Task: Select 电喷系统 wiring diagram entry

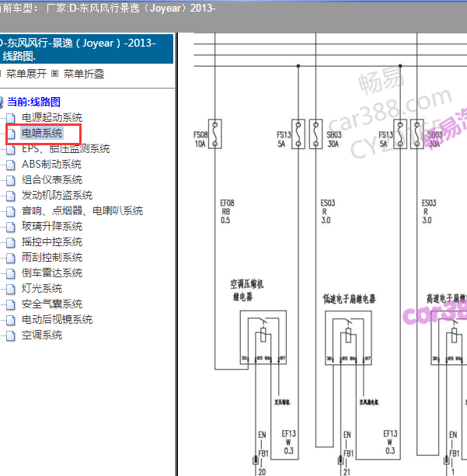Action: [42, 133]
